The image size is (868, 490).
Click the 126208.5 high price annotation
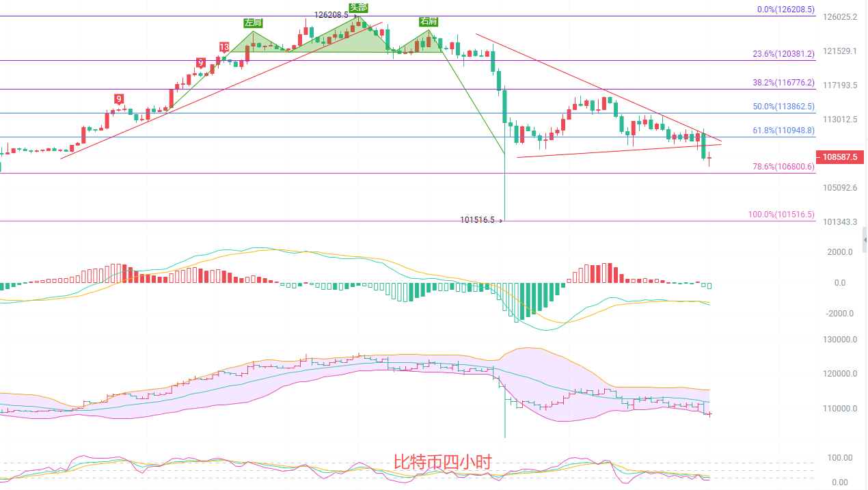(331, 14)
